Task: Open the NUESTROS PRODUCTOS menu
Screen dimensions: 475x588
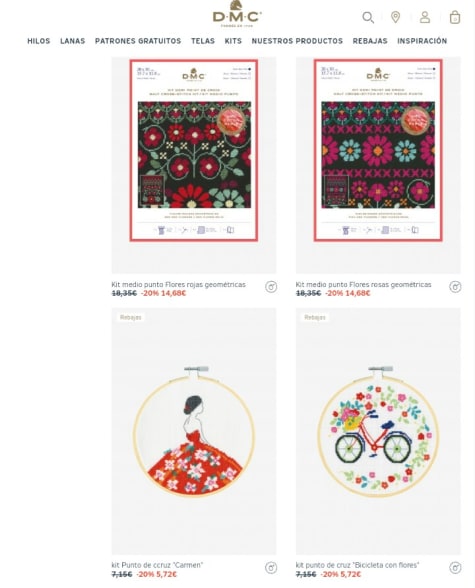Action: coord(297,41)
